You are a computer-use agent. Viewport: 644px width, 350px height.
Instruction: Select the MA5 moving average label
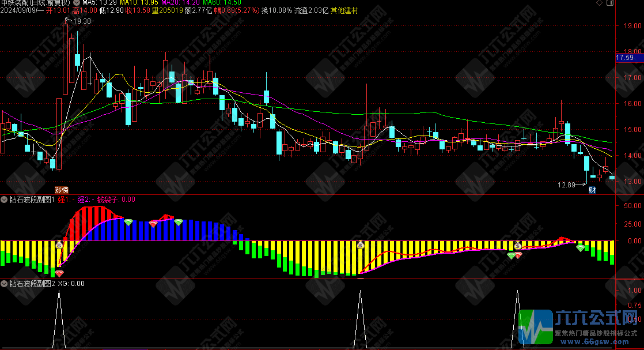pyautogui.click(x=98, y=3)
